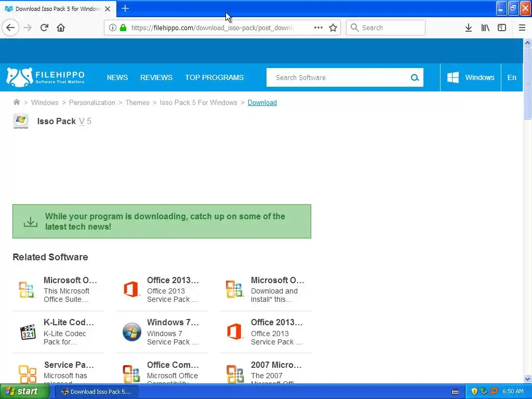Click the forward navigation arrow
The height and width of the screenshot is (399, 532).
tap(28, 28)
